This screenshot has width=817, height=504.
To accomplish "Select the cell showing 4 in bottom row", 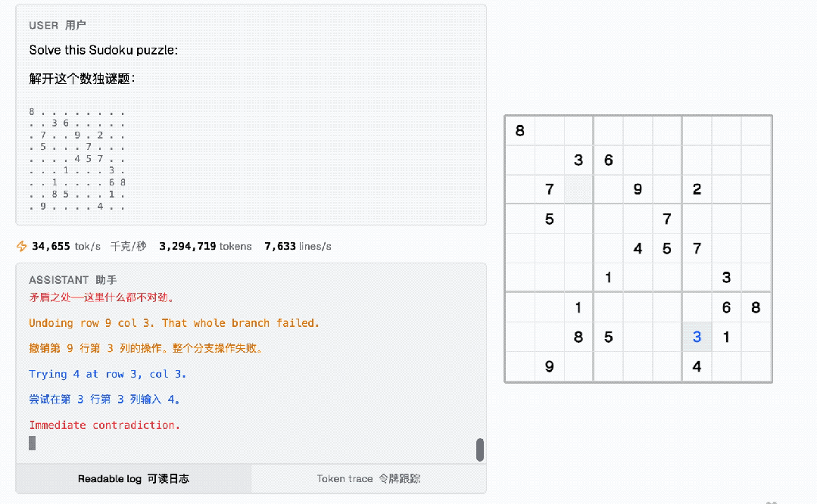I will 697,366.
